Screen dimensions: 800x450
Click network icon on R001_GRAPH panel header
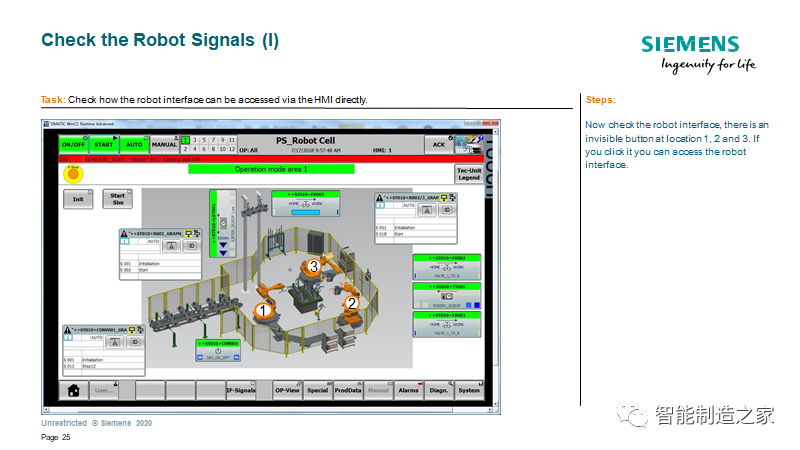(197, 234)
